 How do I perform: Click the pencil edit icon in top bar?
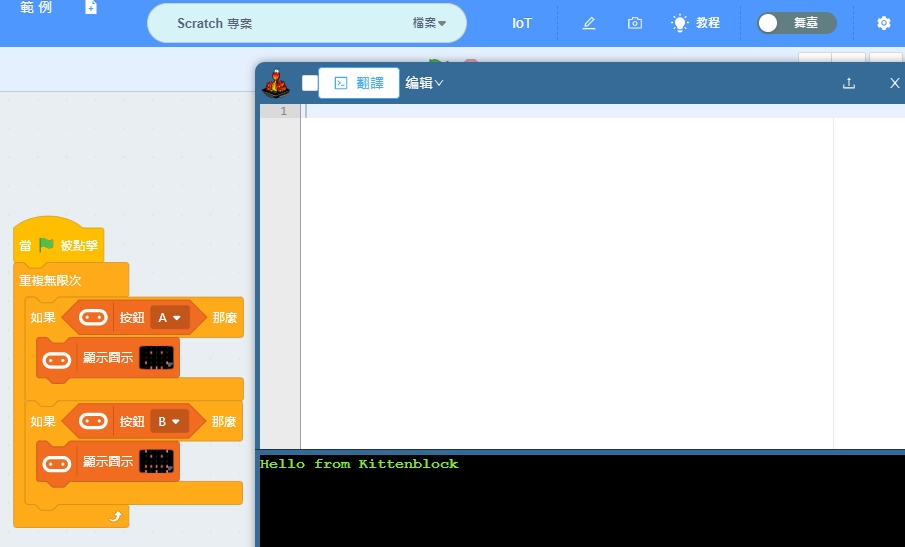pyautogui.click(x=589, y=23)
